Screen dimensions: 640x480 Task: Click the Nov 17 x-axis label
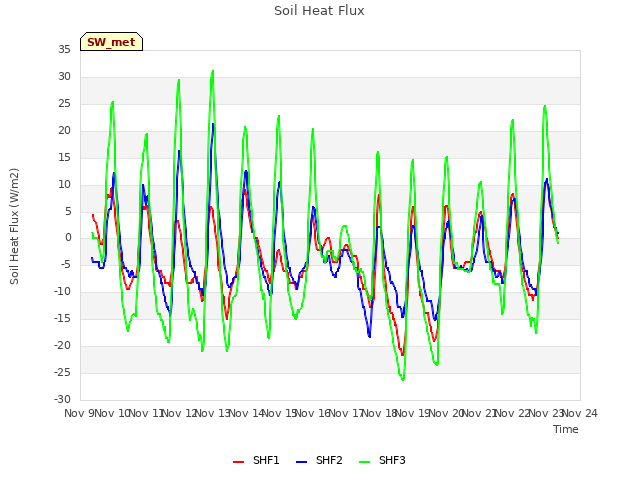(346, 413)
